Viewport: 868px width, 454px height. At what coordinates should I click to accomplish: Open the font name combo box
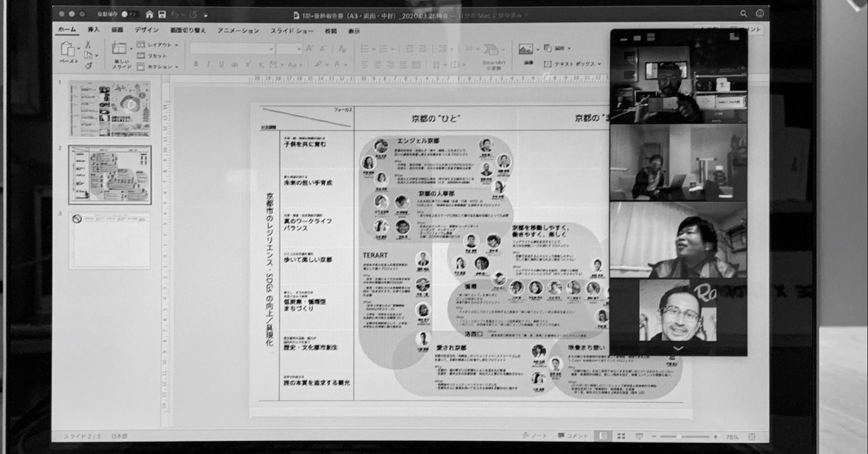[232, 48]
